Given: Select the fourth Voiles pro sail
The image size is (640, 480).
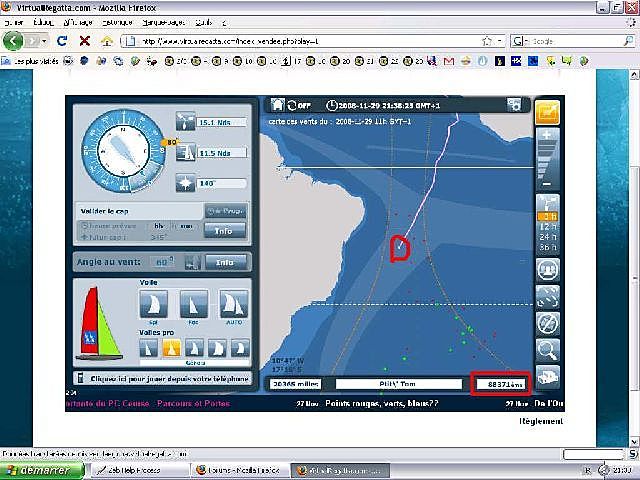Looking at the screenshot, I should click(x=217, y=348).
